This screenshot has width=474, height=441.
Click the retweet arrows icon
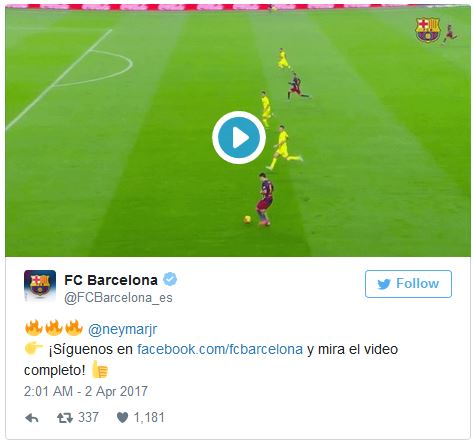(x=65, y=418)
